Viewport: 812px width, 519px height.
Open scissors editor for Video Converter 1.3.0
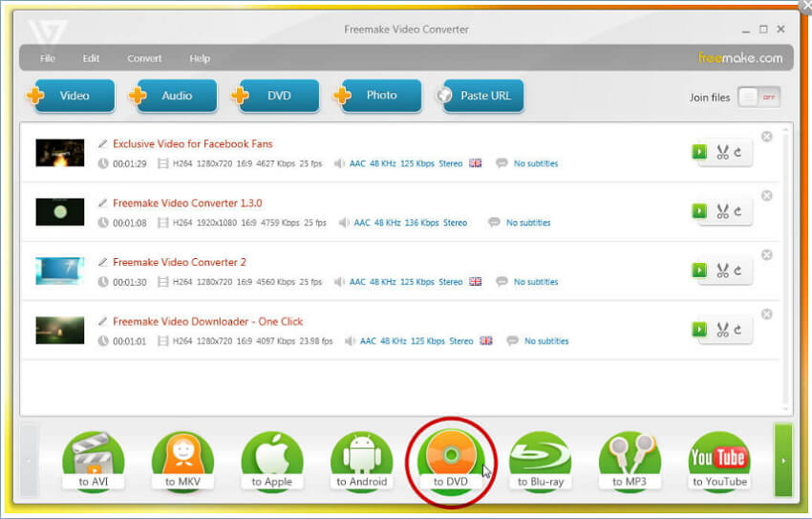click(722, 211)
